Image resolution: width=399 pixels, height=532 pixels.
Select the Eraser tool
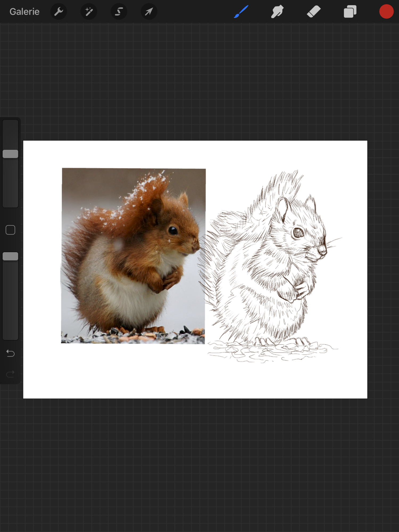click(x=314, y=12)
